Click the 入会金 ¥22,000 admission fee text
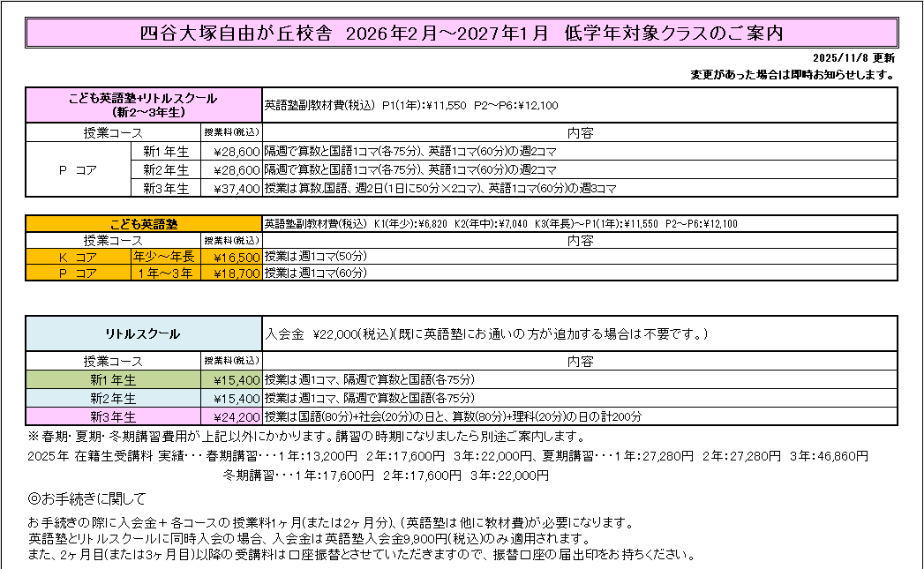924x569 pixels. pos(485,334)
